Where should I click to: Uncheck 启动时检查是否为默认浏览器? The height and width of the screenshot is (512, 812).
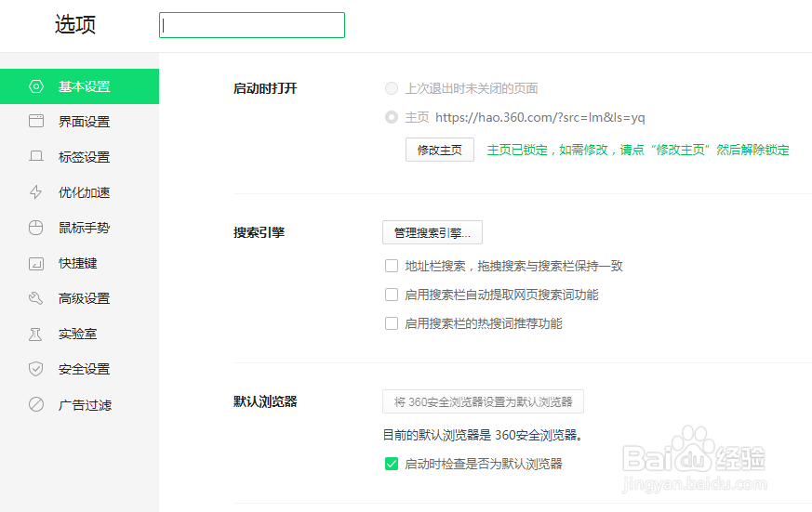coord(392,464)
